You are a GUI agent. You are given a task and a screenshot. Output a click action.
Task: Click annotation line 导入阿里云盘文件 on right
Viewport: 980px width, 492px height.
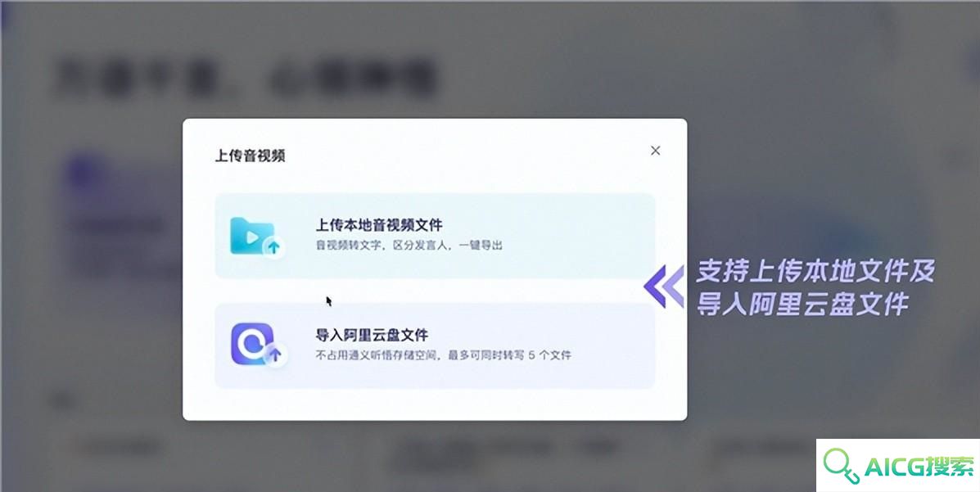802,303
